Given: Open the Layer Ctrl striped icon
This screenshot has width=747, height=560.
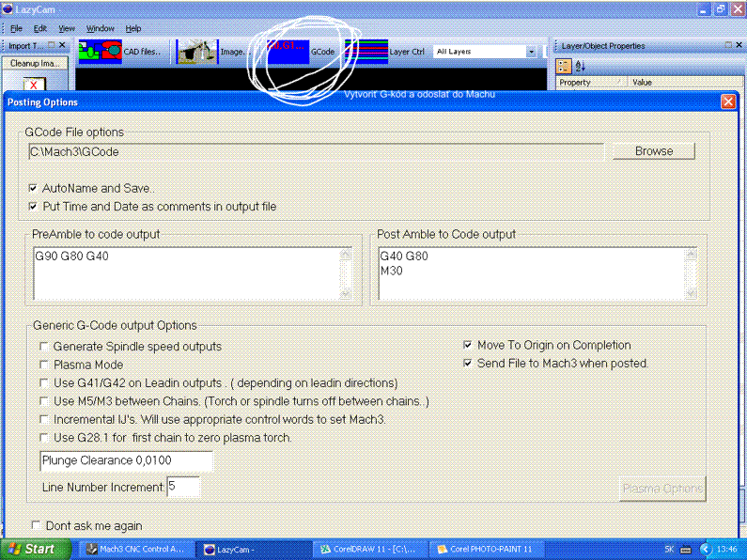Looking at the screenshot, I should click(366, 52).
